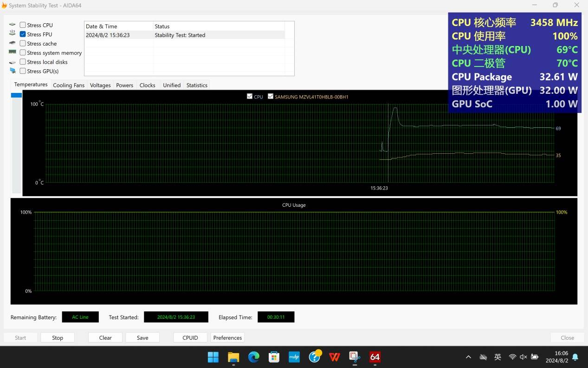Open the Snipping Tool taskbar icon
The width and height of the screenshot is (588, 368).
click(x=355, y=357)
